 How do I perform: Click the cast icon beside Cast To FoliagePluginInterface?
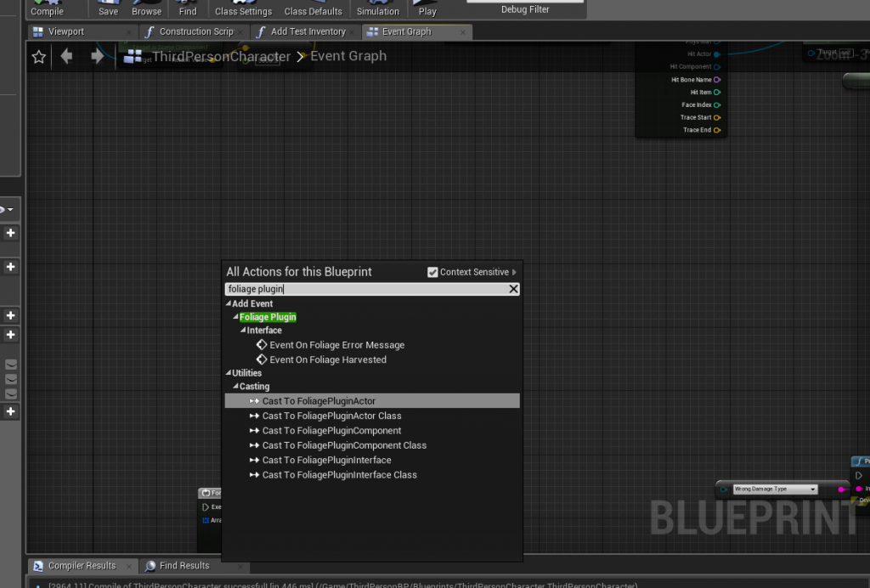(x=254, y=461)
